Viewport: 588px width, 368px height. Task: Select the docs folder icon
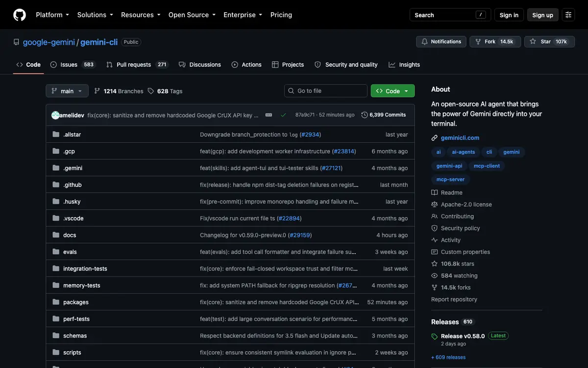point(56,235)
